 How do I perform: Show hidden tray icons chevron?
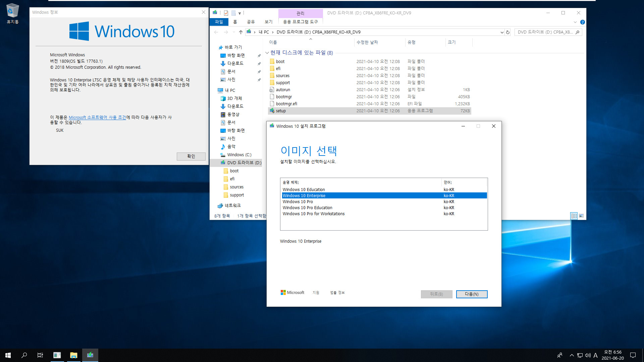(x=572, y=355)
